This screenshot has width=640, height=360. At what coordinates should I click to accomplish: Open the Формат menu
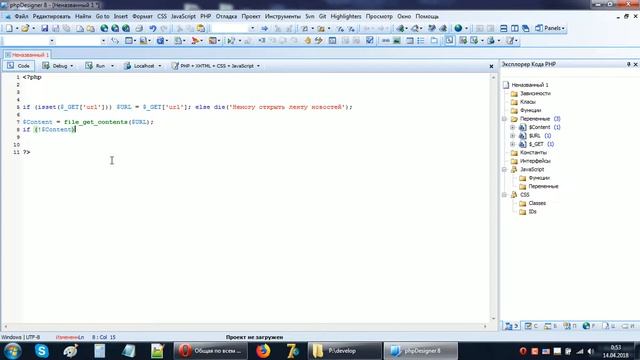[x=142, y=16]
